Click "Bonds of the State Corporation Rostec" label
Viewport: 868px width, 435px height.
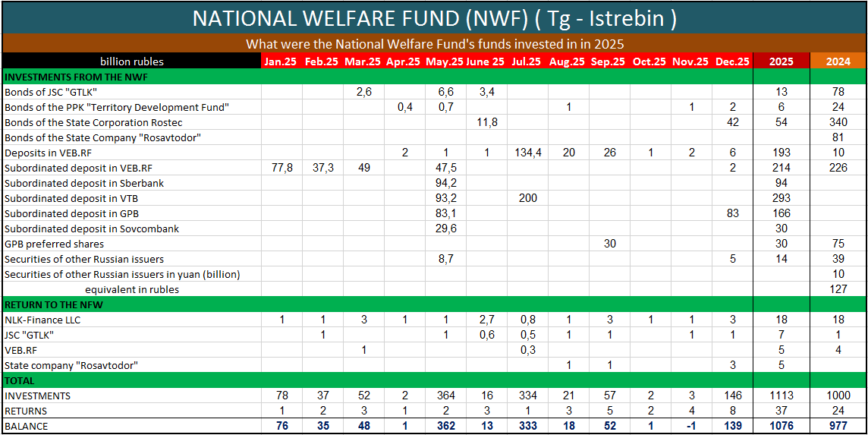(x=93, y=122)
